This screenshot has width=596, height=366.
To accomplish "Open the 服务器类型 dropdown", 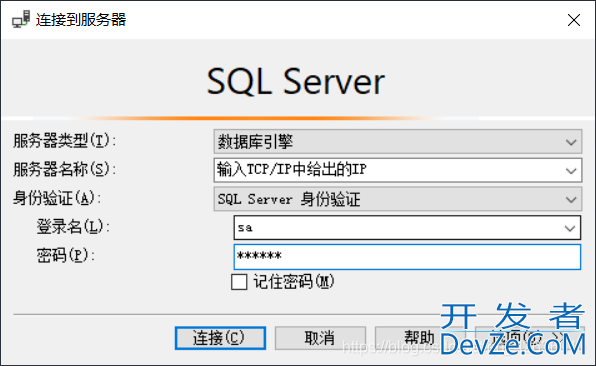I will coord(398,142).
